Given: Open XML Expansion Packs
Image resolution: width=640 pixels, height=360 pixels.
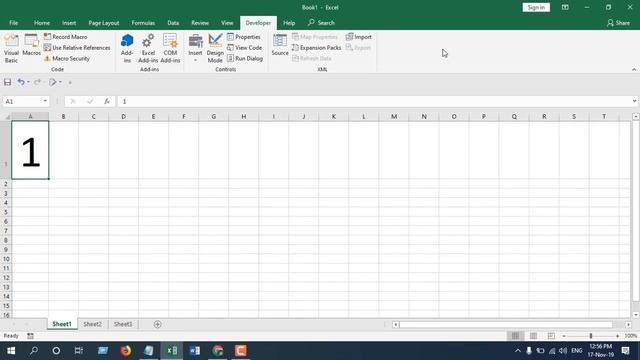Looking at the screenshot, I should tap(317, 48).
